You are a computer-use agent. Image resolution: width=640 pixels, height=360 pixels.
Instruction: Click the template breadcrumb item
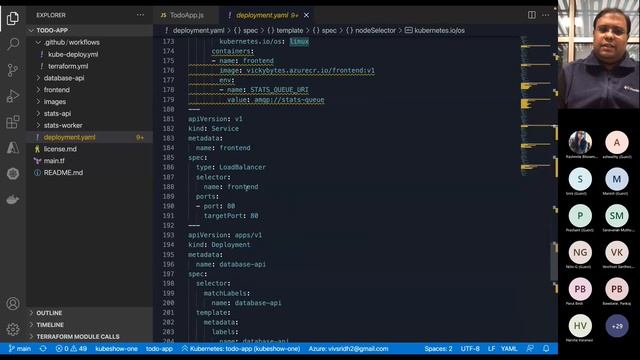[285, 30]
